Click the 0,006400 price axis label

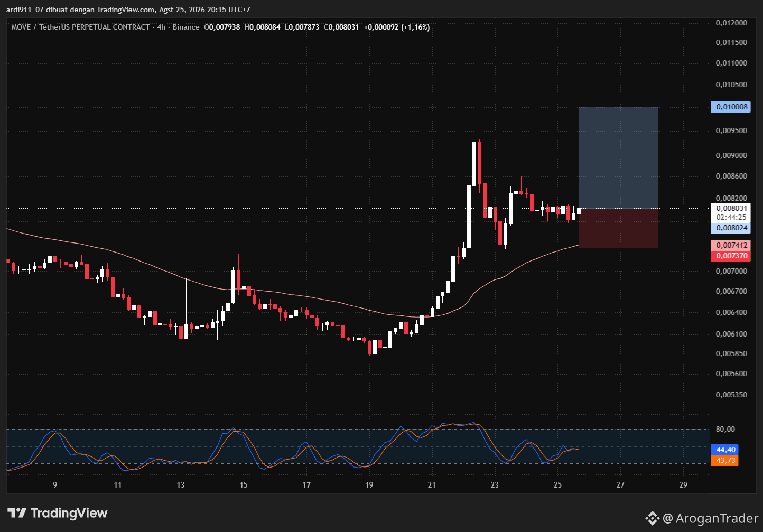click(731, 312)
